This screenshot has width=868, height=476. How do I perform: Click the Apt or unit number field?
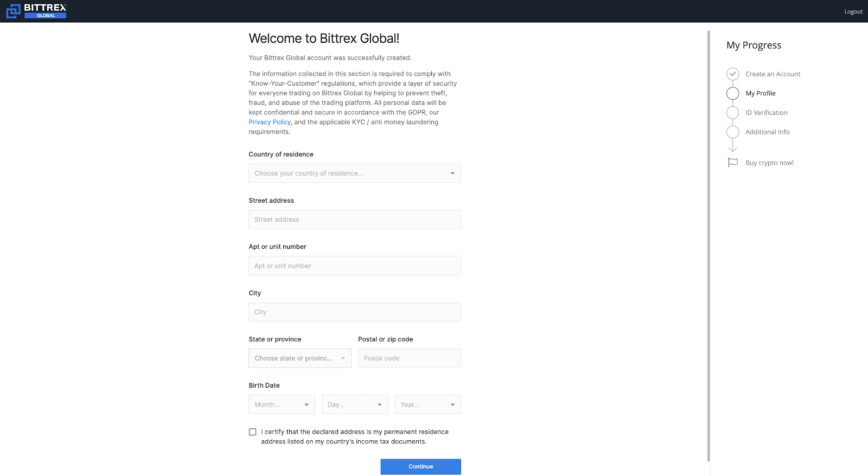pos(355,266)
